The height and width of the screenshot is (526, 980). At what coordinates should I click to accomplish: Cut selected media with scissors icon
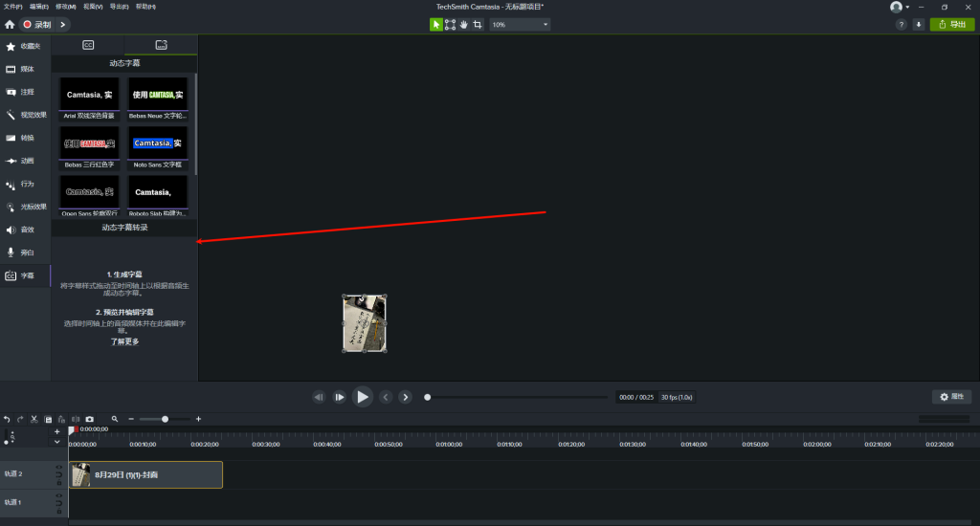(x=33, y=419)
